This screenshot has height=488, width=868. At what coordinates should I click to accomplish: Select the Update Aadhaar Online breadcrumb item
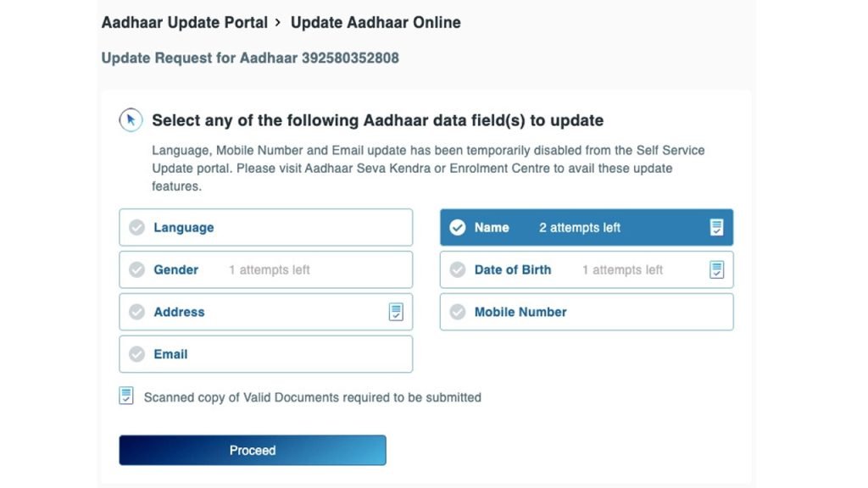tap(376, 22)
